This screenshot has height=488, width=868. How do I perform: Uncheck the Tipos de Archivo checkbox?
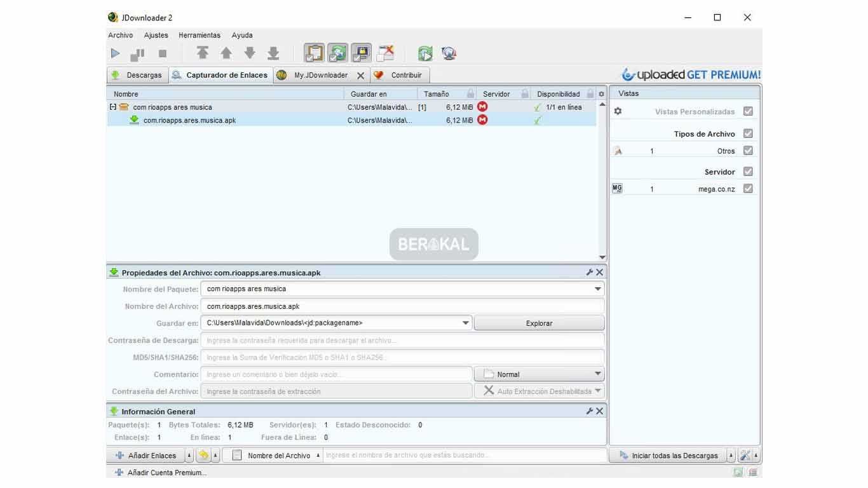pyautogui.click(x=748, y=133)
